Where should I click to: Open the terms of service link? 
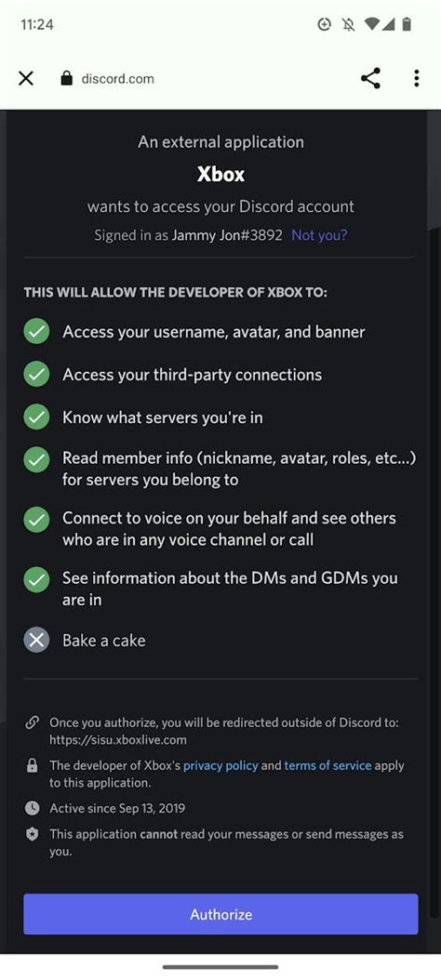(x=327, y=765)
